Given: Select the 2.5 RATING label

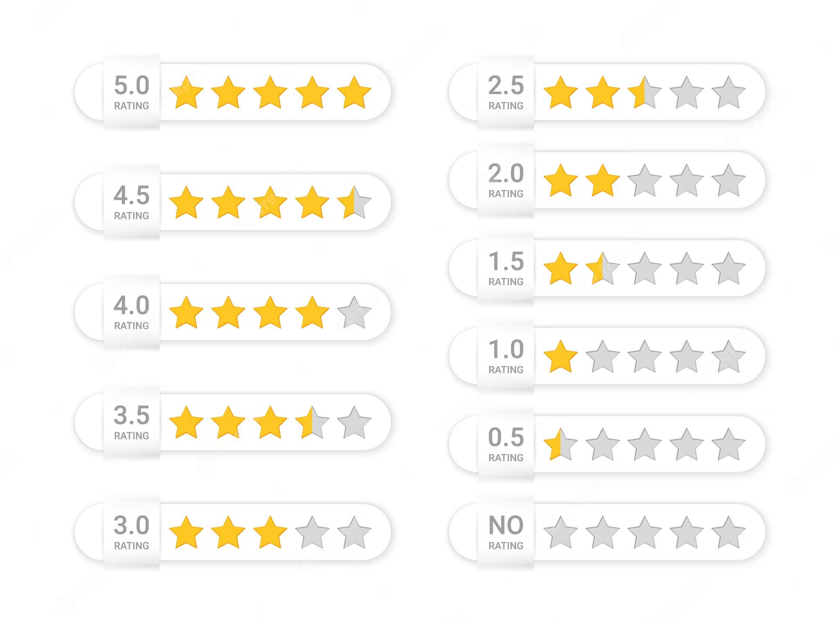Looking at the screenshot, I should 506,92.
